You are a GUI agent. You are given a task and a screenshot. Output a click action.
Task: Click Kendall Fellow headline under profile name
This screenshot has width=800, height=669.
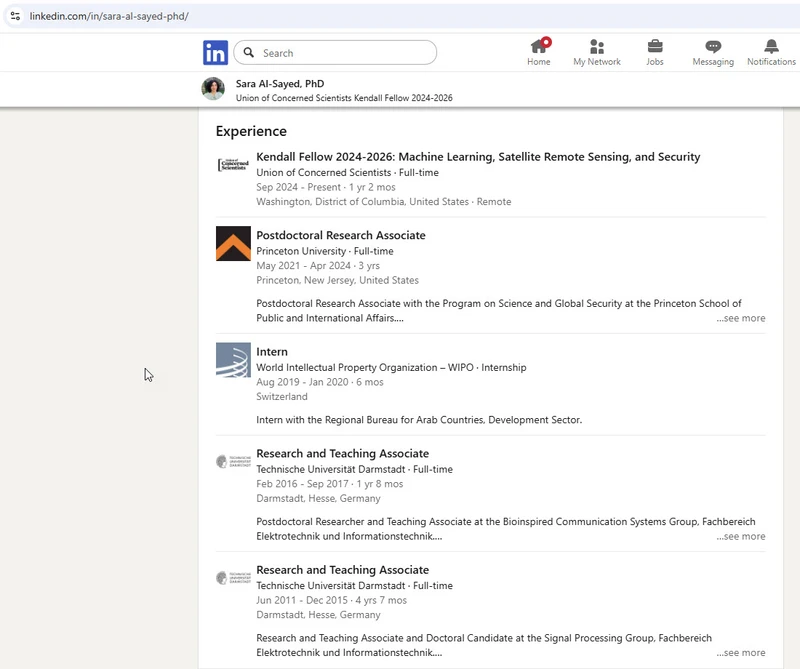pyautogui.click(x=344, y=98)
